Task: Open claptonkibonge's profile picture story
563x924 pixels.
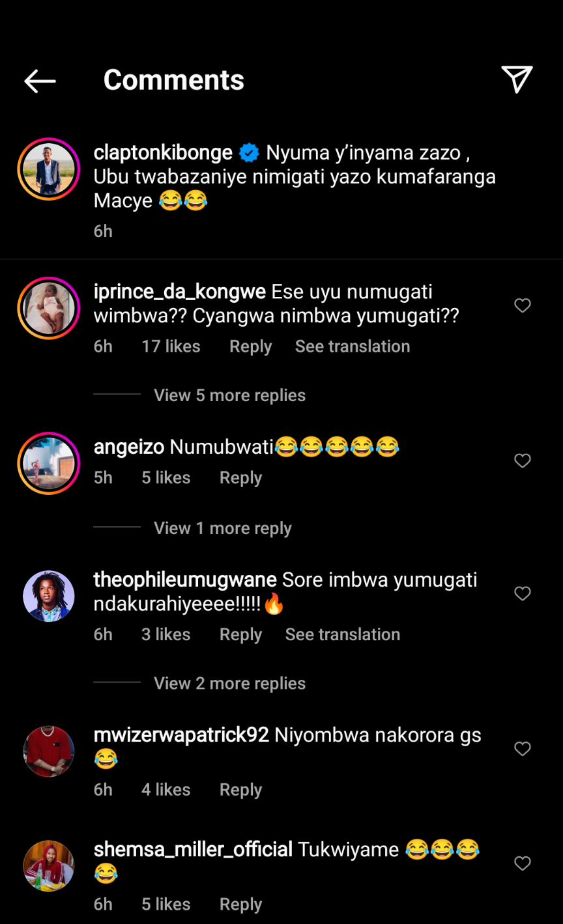Action: [x=49, y=169]
